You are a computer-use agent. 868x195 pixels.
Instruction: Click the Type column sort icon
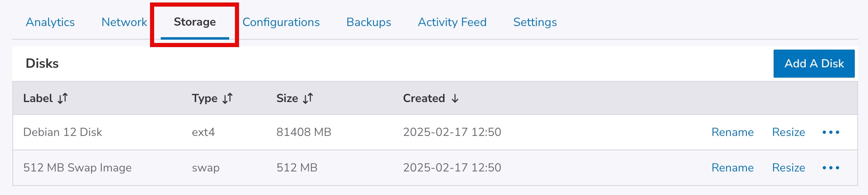pyautogui.click(x=228, y=98)
